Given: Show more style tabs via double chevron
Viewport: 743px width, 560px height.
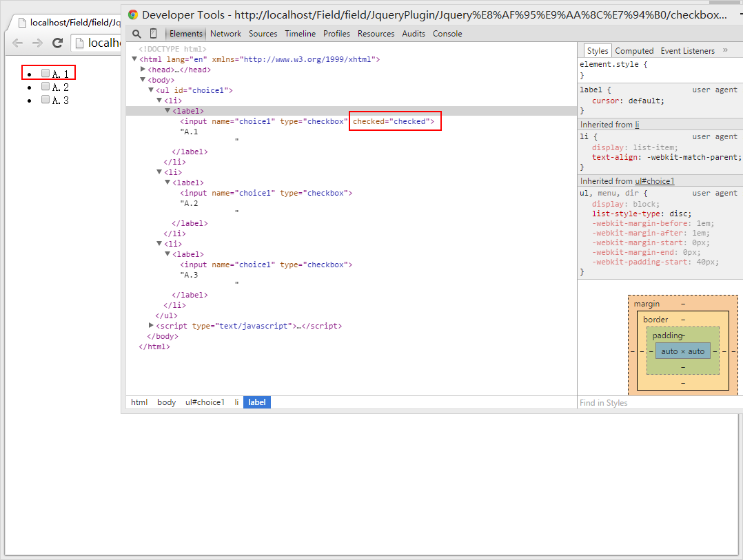Looking at the screenshot, I should click(725, 50).
